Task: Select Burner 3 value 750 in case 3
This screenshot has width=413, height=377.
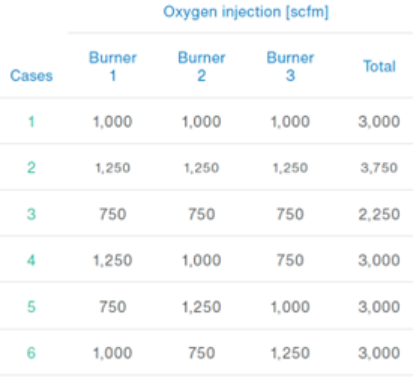Action: coord(290,214)
